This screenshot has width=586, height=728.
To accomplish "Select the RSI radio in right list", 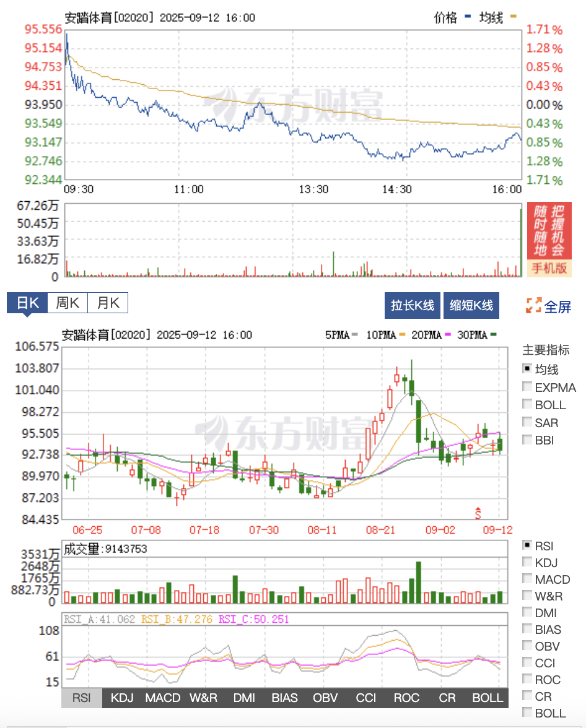I will pyautogui.click(x=527, y=545).
